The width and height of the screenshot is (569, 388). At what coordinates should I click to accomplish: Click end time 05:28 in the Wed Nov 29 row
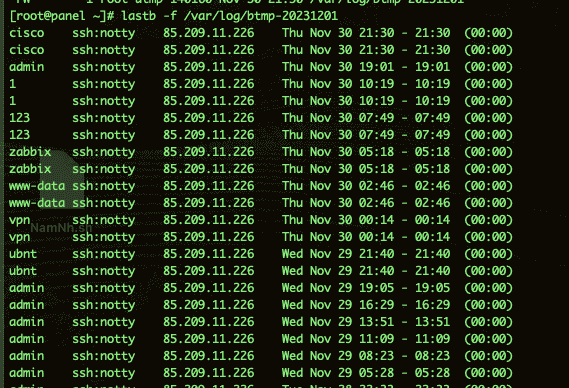432,373
